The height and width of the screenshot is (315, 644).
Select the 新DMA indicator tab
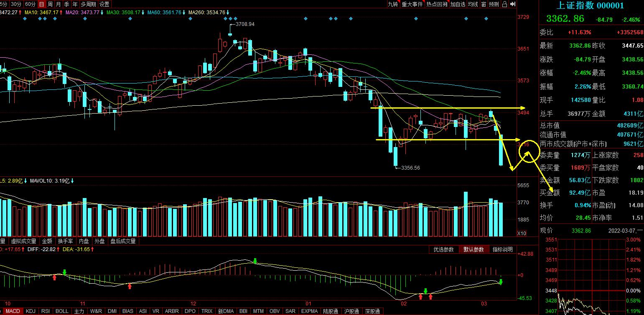[x=226, y=311]
